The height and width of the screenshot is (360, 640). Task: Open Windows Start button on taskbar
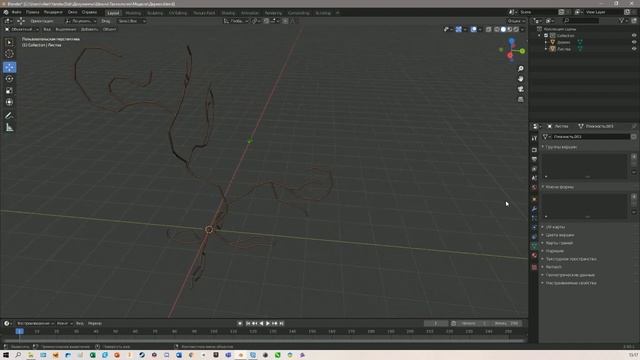pos(6,355)
